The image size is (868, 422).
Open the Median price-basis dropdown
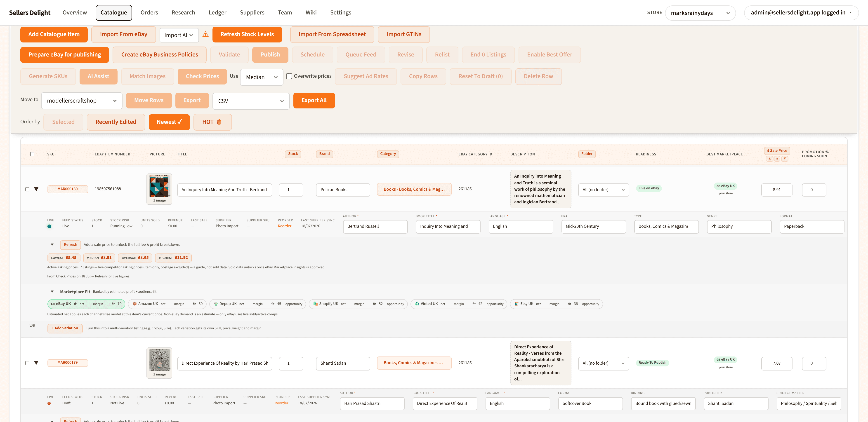click(262, 77)
